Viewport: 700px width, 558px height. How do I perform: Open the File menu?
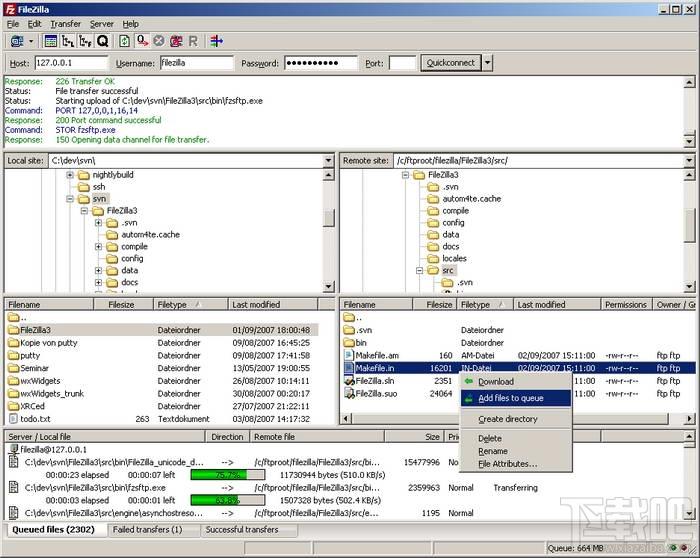click(12, 24)
